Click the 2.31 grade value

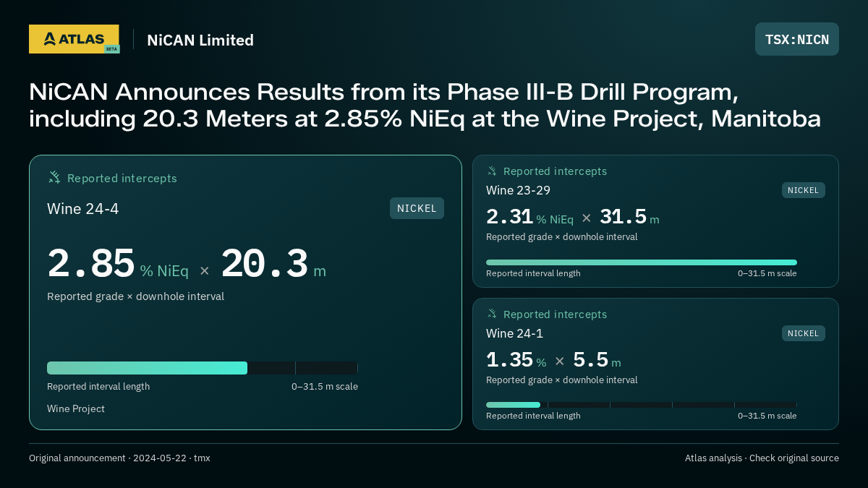coord(509,217)
